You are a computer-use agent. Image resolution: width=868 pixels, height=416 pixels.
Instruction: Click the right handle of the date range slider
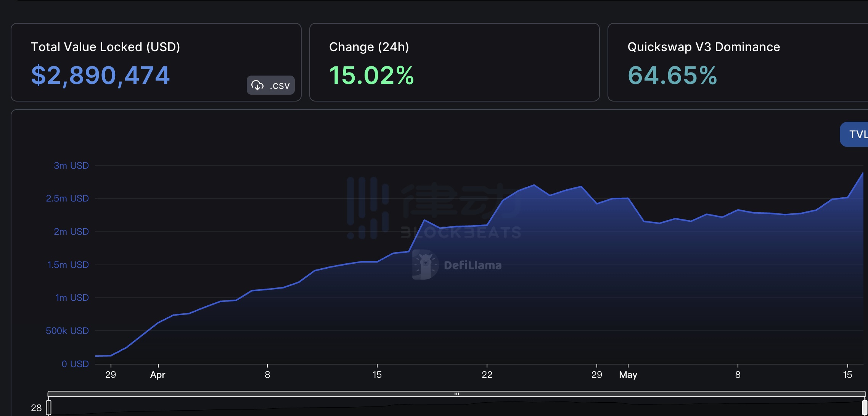pyautogui.click(x=865, y=407)
